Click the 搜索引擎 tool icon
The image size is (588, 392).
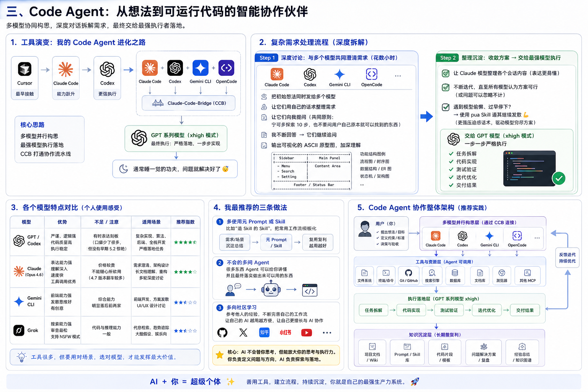[x=432, y=273]
